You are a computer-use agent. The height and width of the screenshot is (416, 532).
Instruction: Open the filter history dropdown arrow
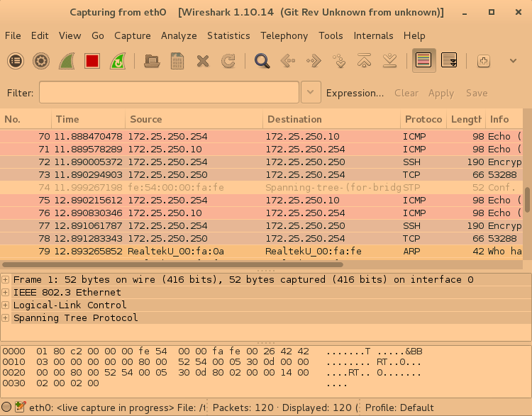(311, 92)
